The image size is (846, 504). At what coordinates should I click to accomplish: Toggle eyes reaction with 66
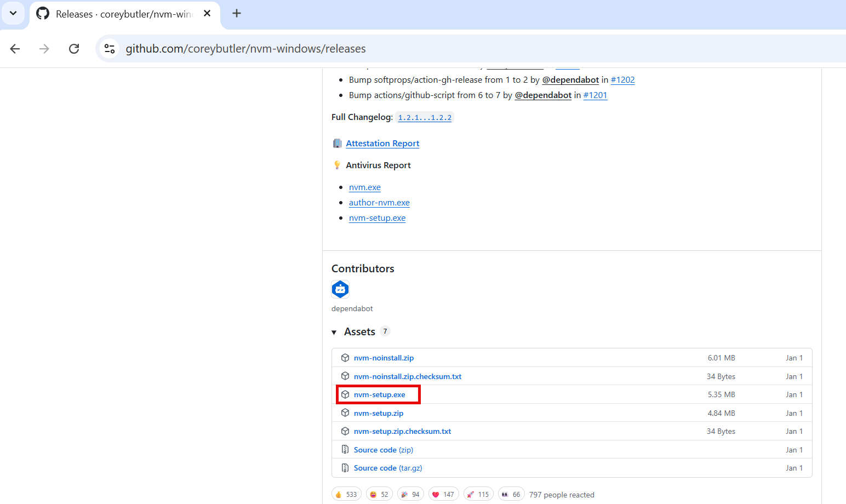(511, 494)
